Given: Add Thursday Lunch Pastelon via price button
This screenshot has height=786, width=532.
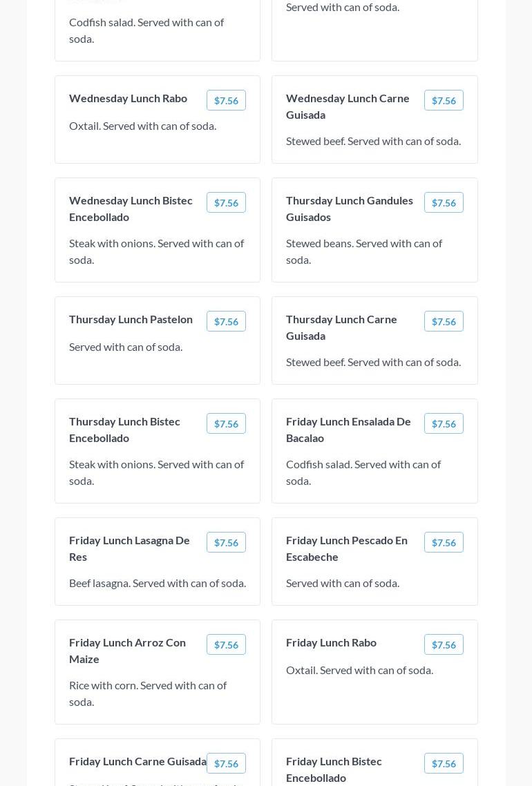Looking at the screenshot, I should (x=226, y=322).
